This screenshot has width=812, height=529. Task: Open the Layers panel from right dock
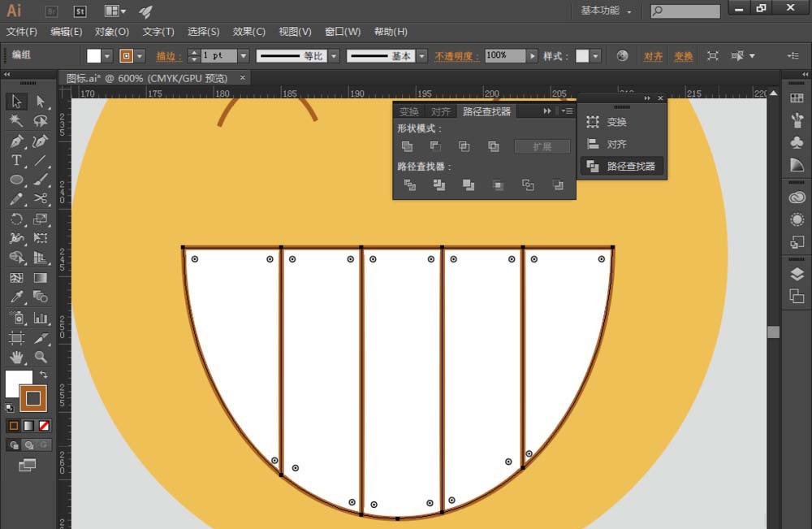(797, 275)
